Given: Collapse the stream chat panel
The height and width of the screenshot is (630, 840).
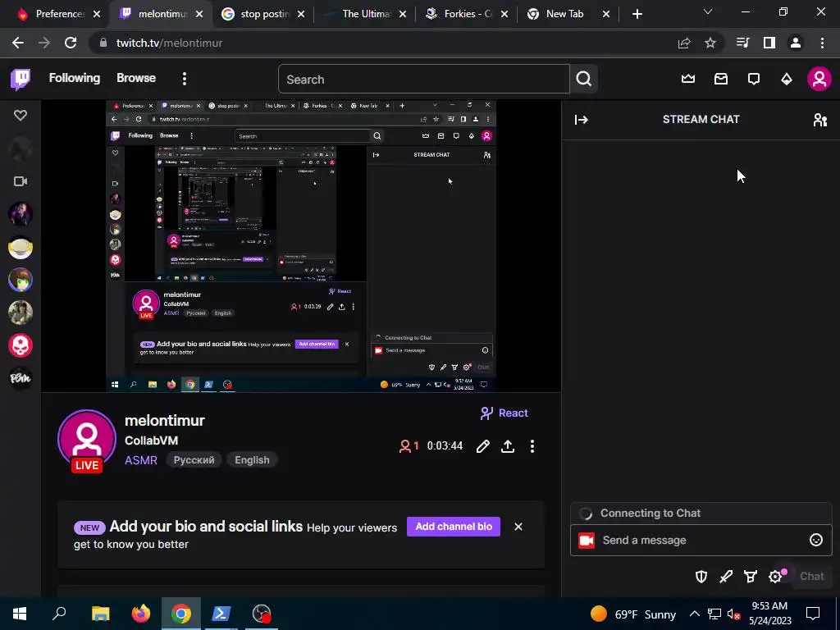Looking at the screenshot, I should pos(582,120).
